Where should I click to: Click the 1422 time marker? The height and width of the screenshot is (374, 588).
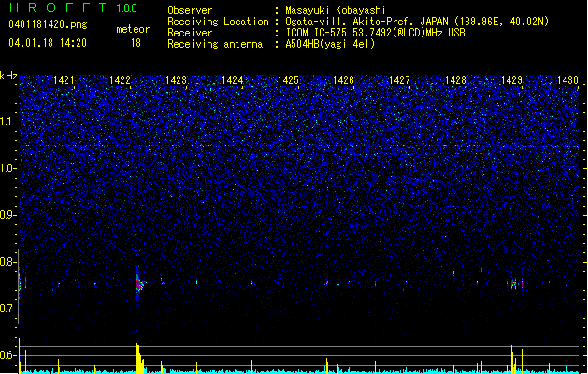120,80
